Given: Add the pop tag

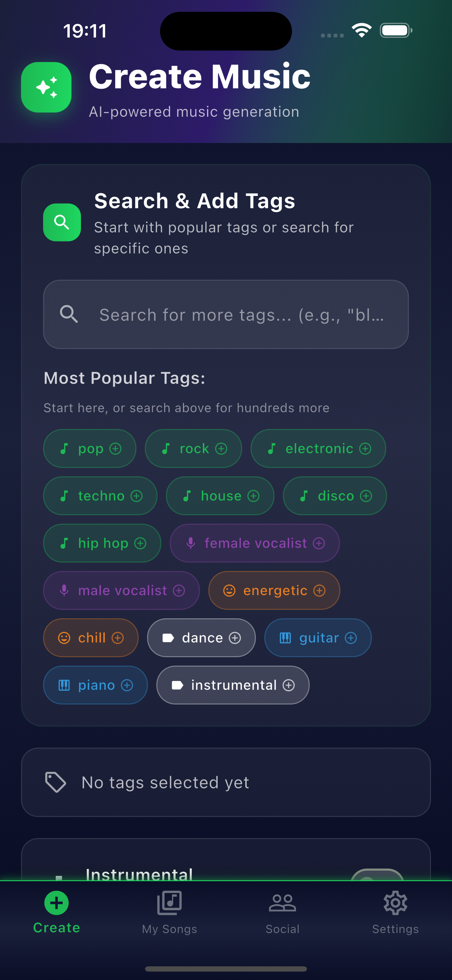Looking at the screenshot, I should pyautogui.click(x=90, y=449).
